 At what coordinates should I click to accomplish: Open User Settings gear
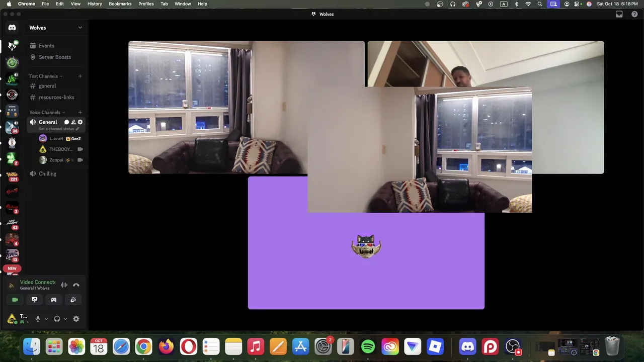[x=76, y=319]
